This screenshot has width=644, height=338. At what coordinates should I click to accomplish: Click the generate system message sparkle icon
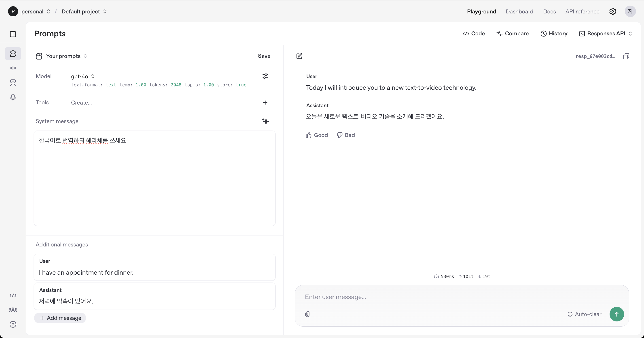(265, 121)
